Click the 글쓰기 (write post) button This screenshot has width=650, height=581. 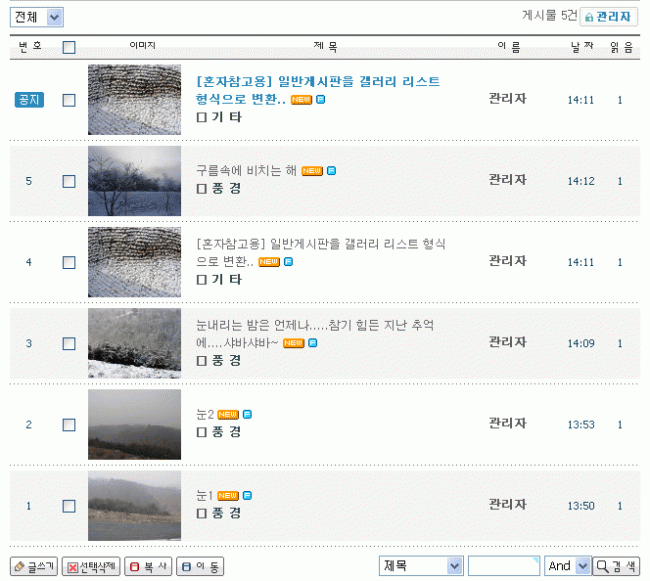coord(34,566)
